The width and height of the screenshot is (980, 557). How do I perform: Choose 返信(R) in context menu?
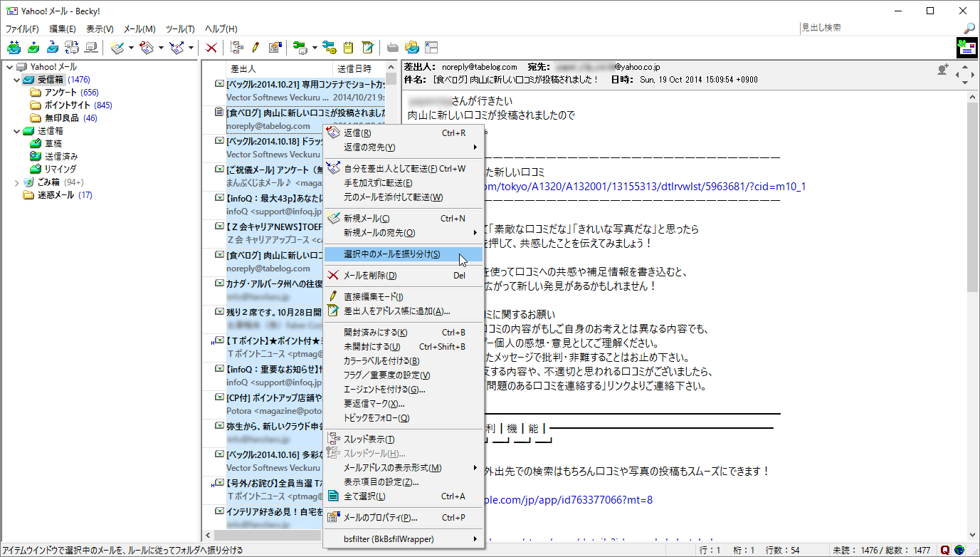(404, 133)
